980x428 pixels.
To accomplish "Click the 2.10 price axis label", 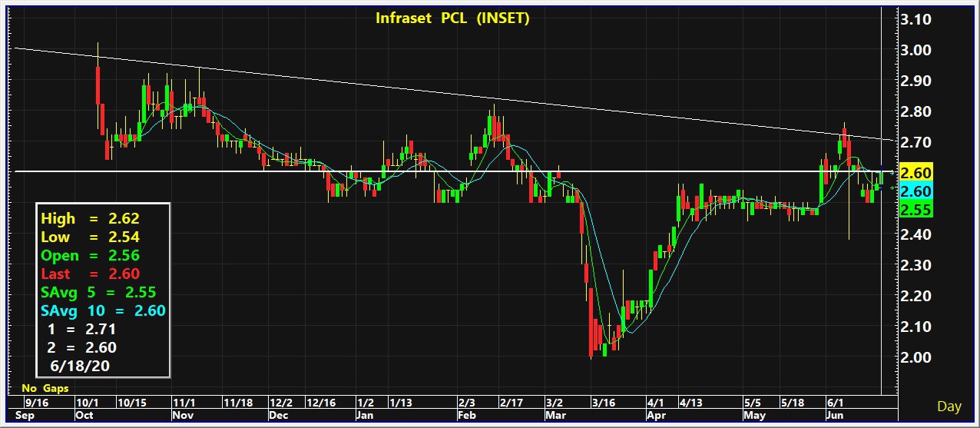I will coord(915,327).
